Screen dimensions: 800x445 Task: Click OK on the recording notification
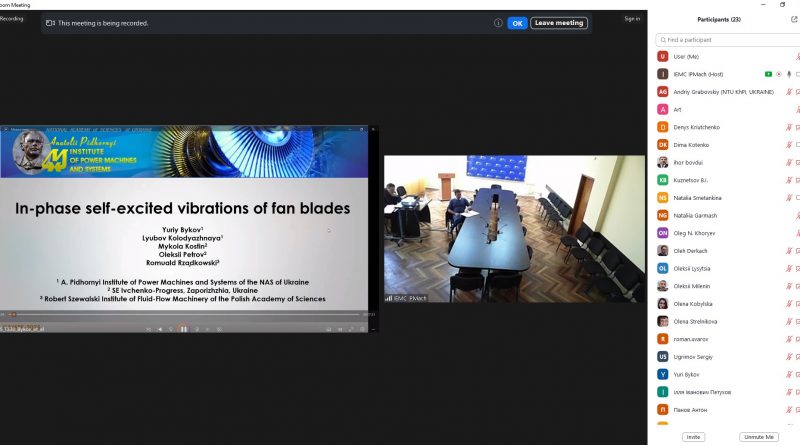coord(517,22)
